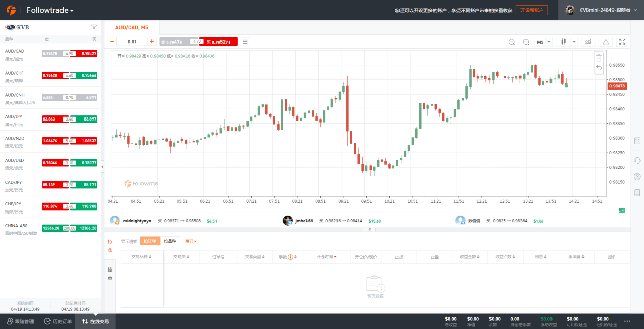Expand the chart type dropdown arrow
Screen dimensions: 644x329
pos(574,42)
